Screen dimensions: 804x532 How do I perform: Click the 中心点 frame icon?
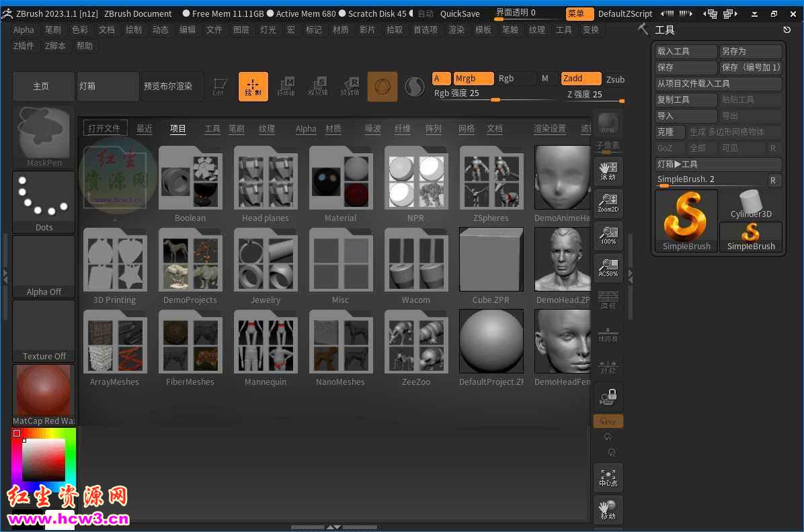608,477
